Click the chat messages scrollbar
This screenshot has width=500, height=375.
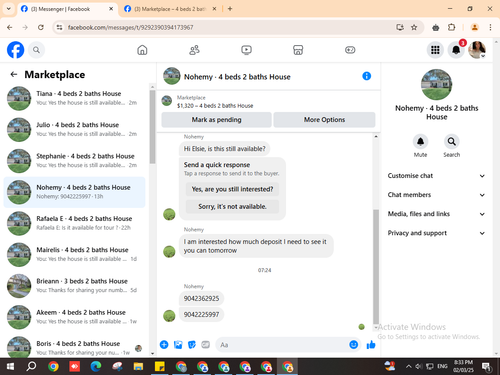[x=376, y=267]
